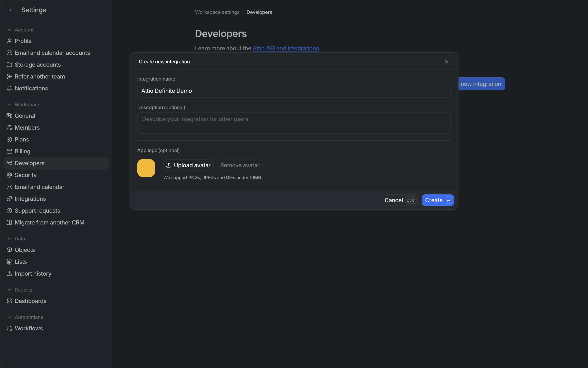The image size is (588, 368).
Task: Click the Integrations link icon
Action: [x=9, y=199]
